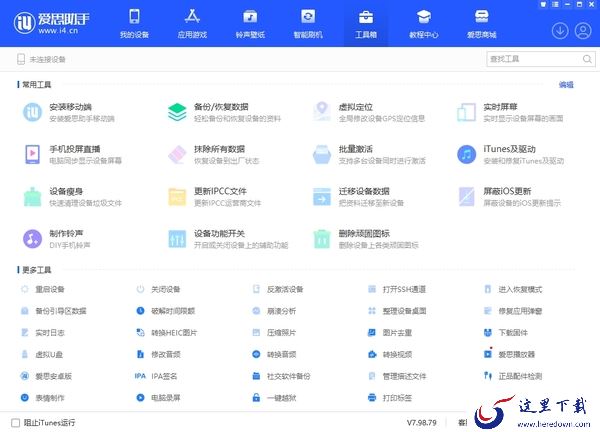Image resolution: width=600 pixels, height=432 pixels.
Task: Open the 破解时间限额 tool
Action: tap(166, 311)
